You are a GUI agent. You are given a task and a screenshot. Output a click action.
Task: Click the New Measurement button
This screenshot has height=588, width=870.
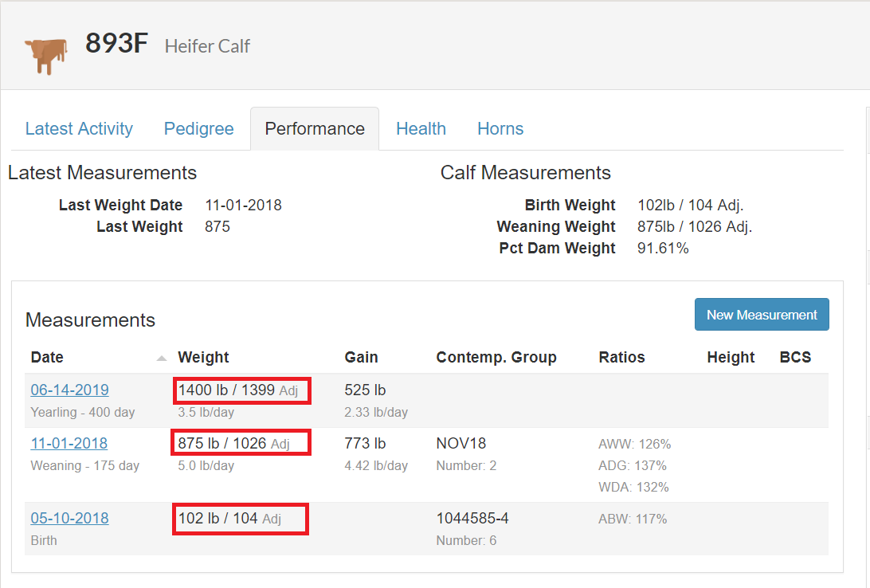pyautogui.click(x=762, y=315)
